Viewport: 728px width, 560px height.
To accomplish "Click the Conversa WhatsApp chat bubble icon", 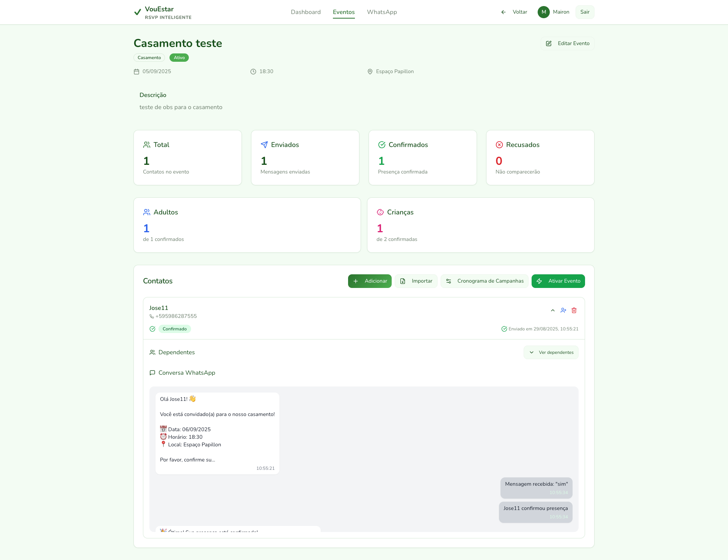I will [x=152, y=373].
